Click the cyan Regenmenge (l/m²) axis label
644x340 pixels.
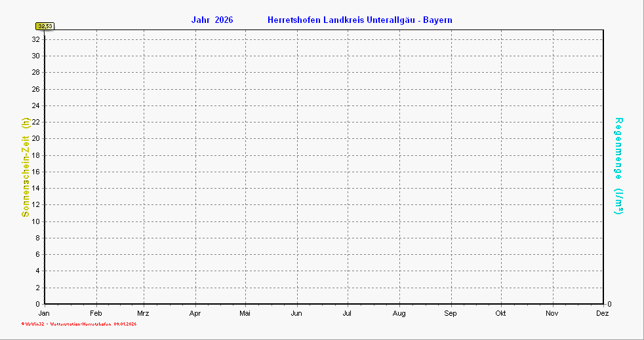618,166
